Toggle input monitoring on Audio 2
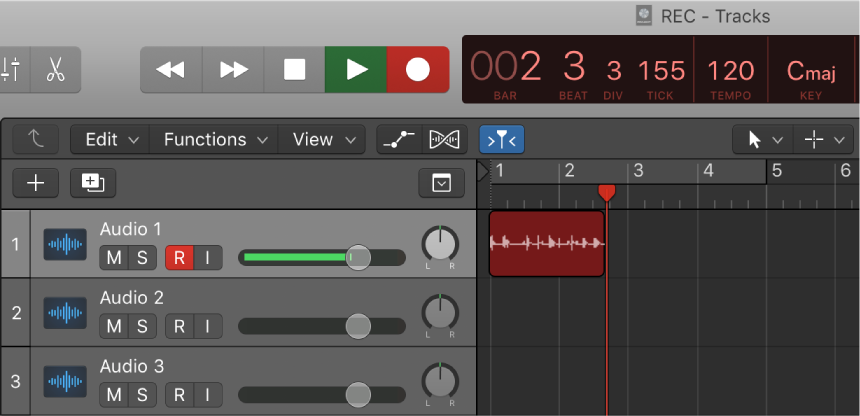This screenshot has height=416, width=860. [x=208, y=327]
